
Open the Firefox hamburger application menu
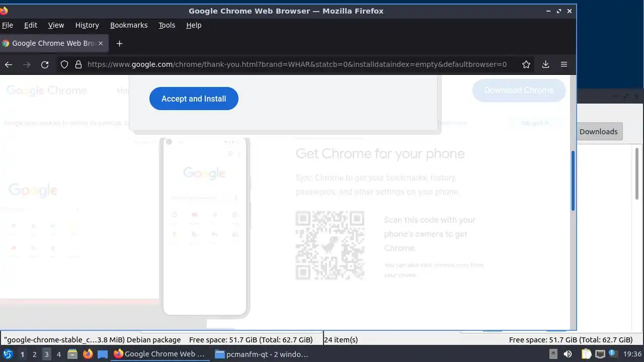pos(564,64)
